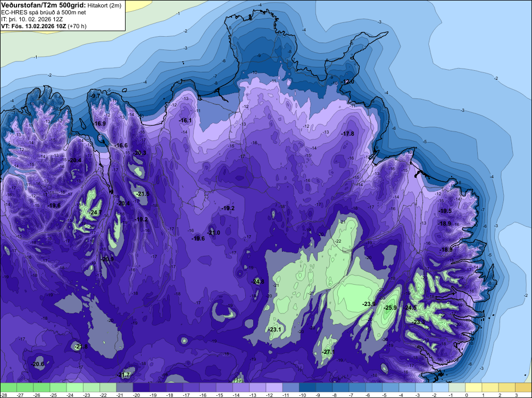
Task: Click the -21.7 temperature value
Action: pos(124,375)
